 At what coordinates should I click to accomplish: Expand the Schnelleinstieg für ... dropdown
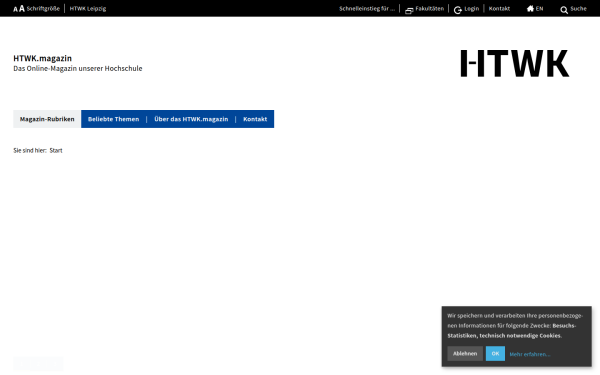(367, 8)
